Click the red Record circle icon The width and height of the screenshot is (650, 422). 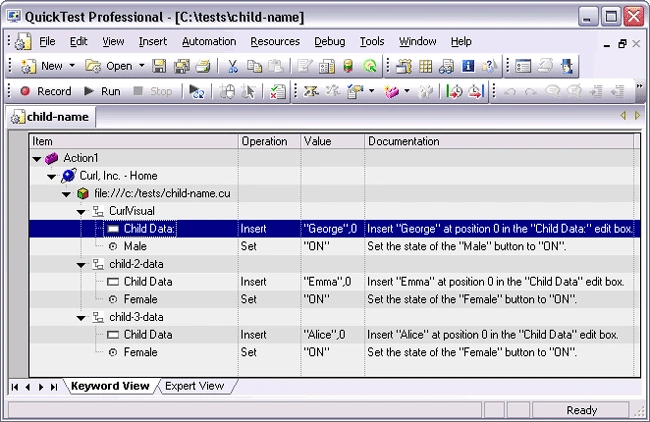25,91
